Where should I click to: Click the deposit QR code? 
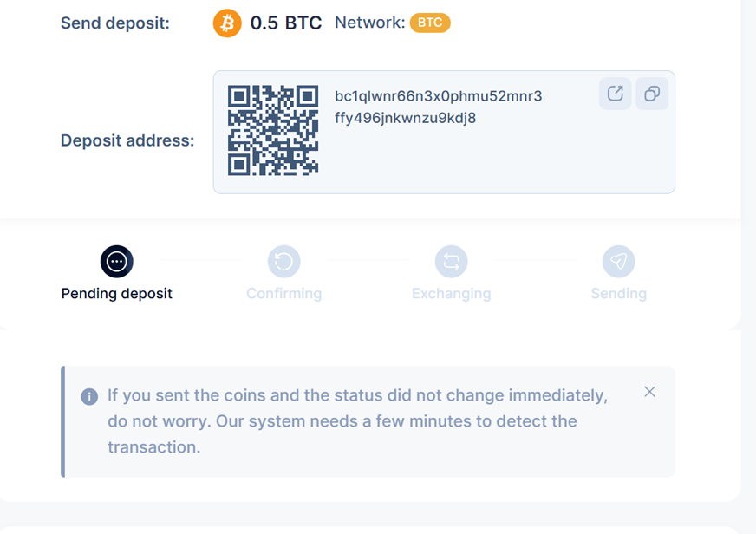point(273,130)
